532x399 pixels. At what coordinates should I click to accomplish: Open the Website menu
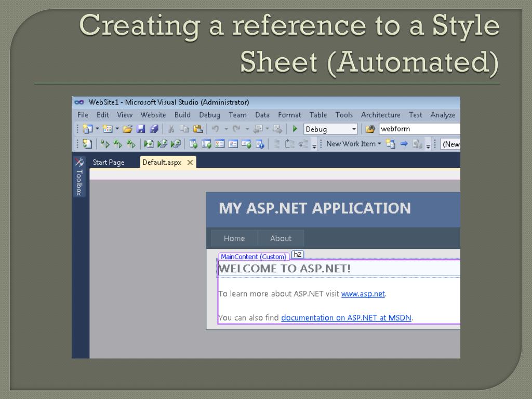click(153, 115)
